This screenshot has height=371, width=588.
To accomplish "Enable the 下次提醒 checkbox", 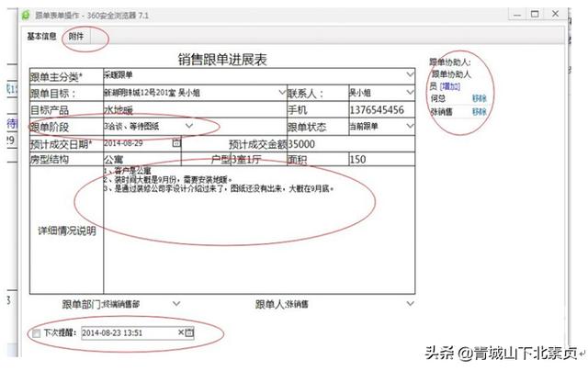I will pyautogui.click(x=37, y=333).
